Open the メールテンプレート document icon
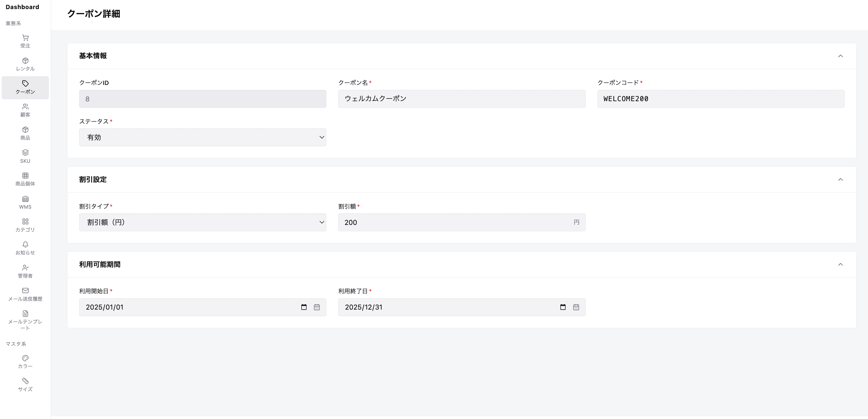 [x=25, y=313]
